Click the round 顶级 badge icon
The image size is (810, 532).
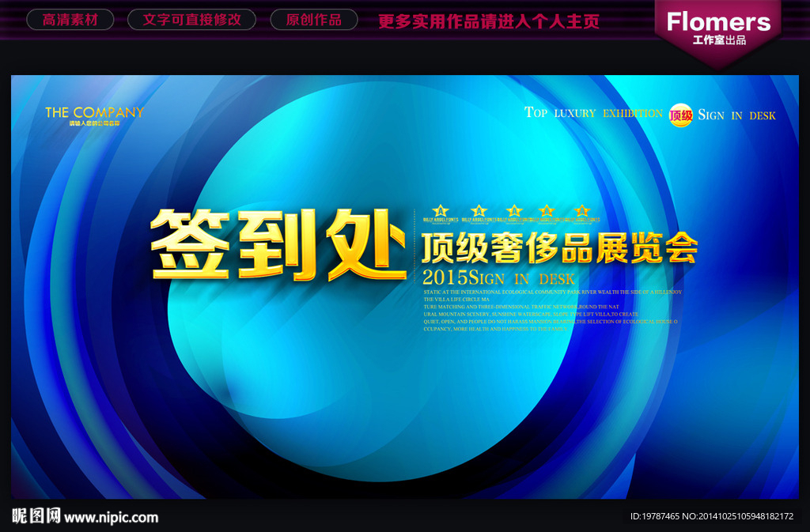point(681,115)
